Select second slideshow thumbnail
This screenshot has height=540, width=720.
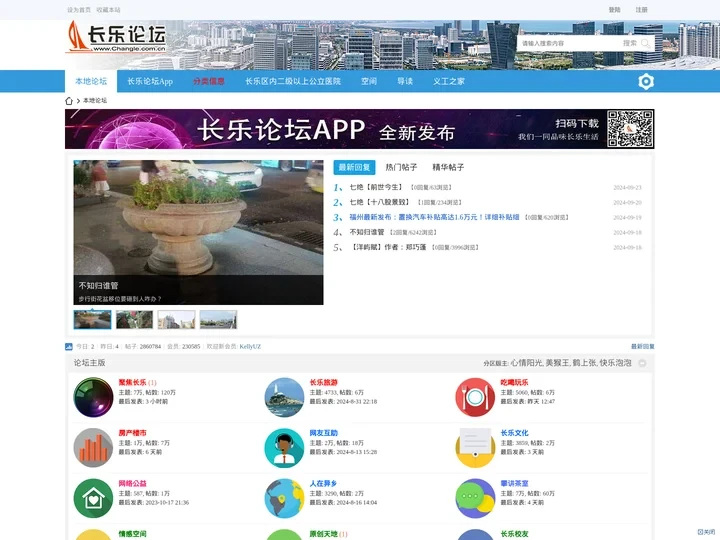(x=134, y=320)
